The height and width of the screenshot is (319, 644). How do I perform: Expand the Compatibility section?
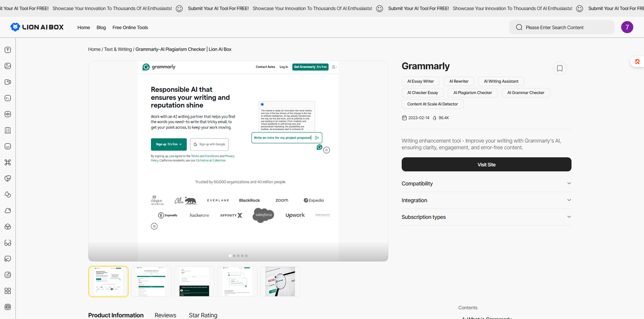(x=487, y=183)
